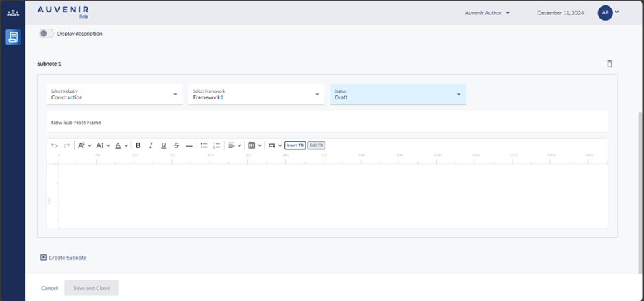Click the Bold formatting icon

138,145
